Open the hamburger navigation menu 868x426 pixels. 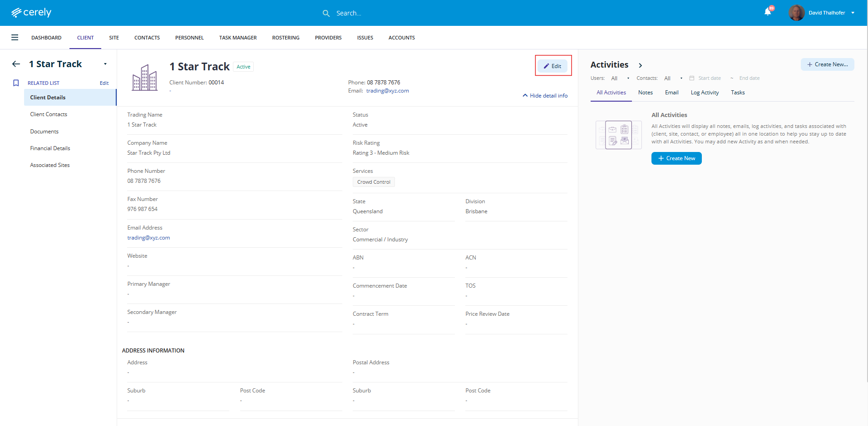(15, 38)
